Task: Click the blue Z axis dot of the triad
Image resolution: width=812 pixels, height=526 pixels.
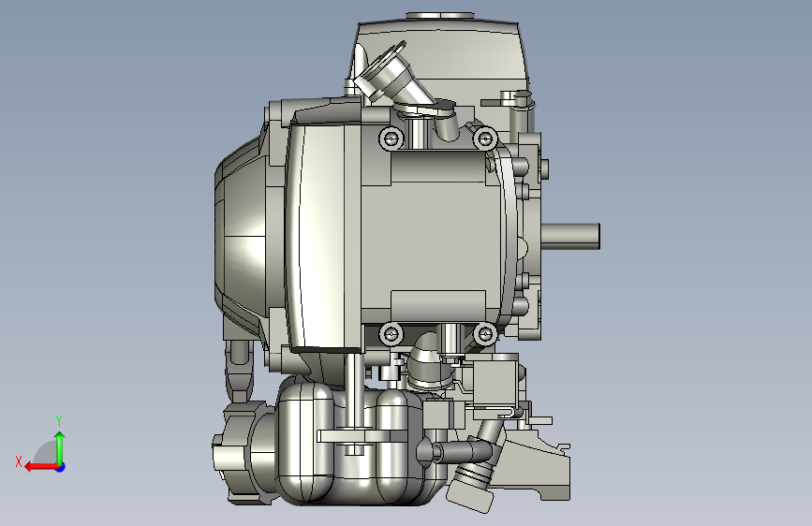Action: click(x=61, y=467)
